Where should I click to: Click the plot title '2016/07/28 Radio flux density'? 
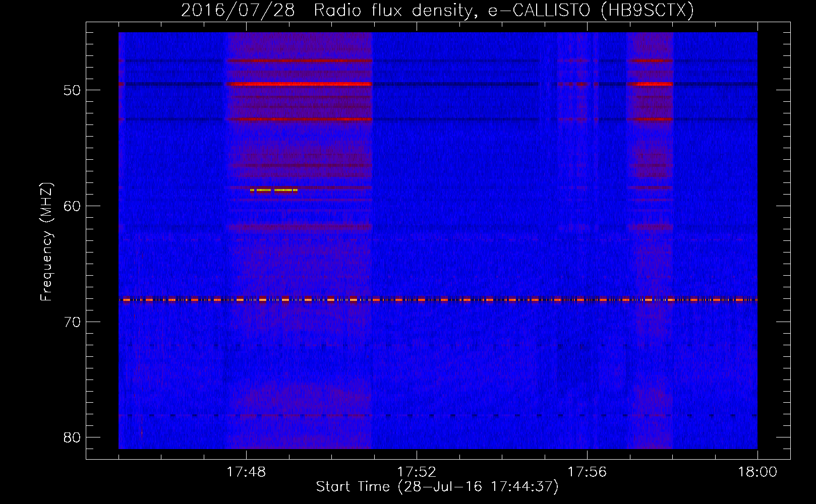pyautogui.click(x=437, y=10)
